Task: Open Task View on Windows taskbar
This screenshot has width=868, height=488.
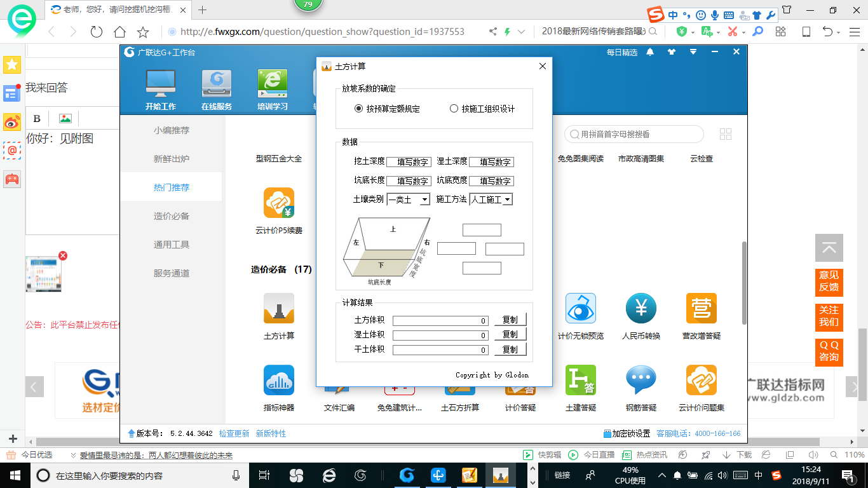Action: point(264,475)
